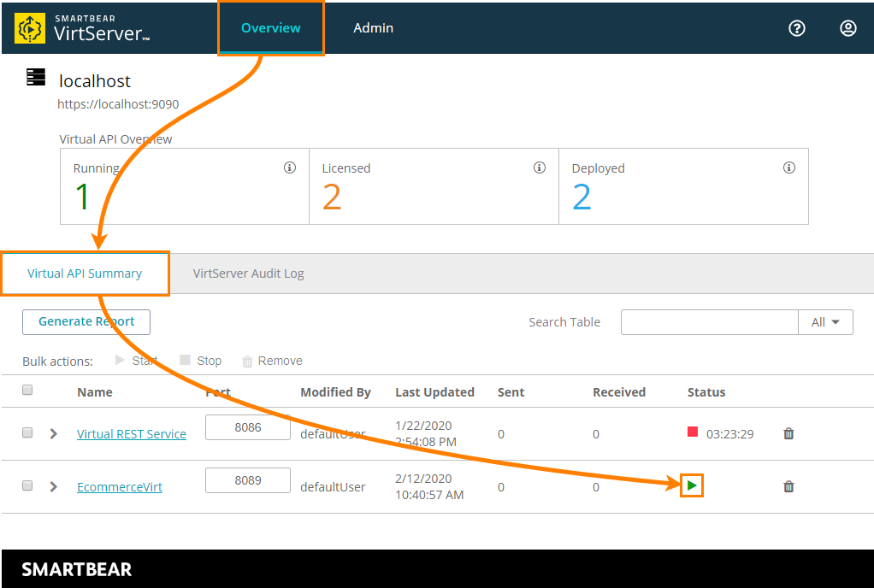Image resolution: width=874 pixels, height=588 pixels.
Task: Click the Running count value 1
Action: [82, 197]
